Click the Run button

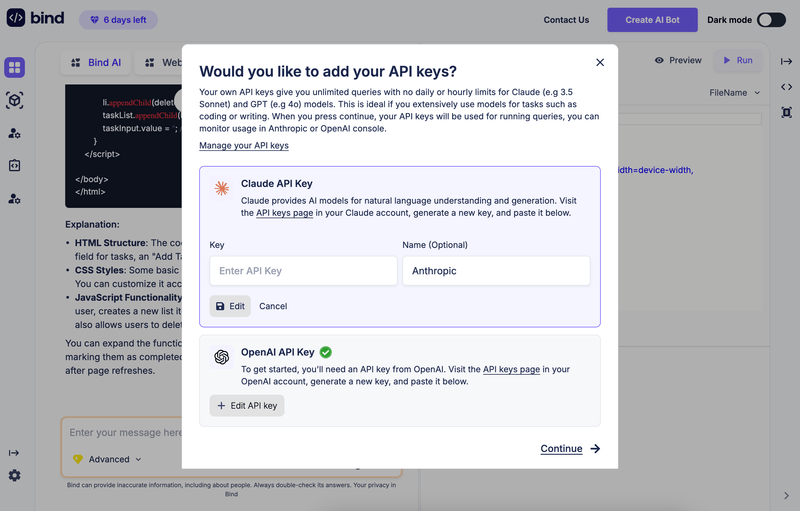pos(738,60)
